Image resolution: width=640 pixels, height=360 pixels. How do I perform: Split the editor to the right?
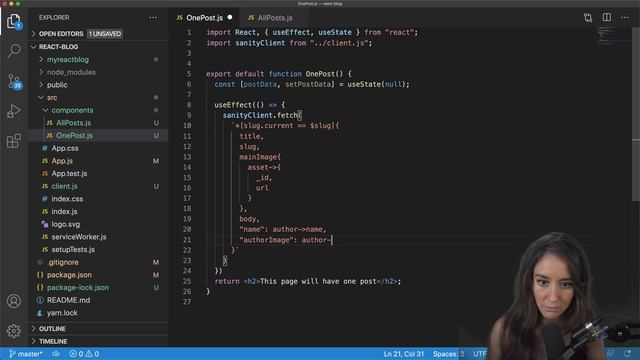[x=607, y=17]
